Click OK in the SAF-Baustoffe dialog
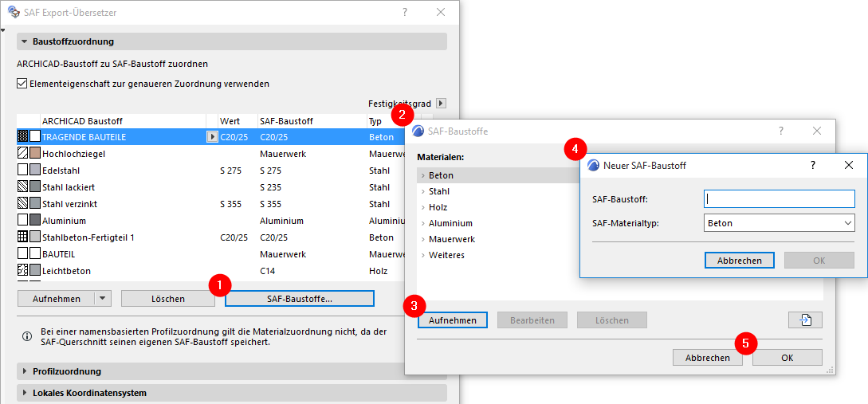 (787, 358)
